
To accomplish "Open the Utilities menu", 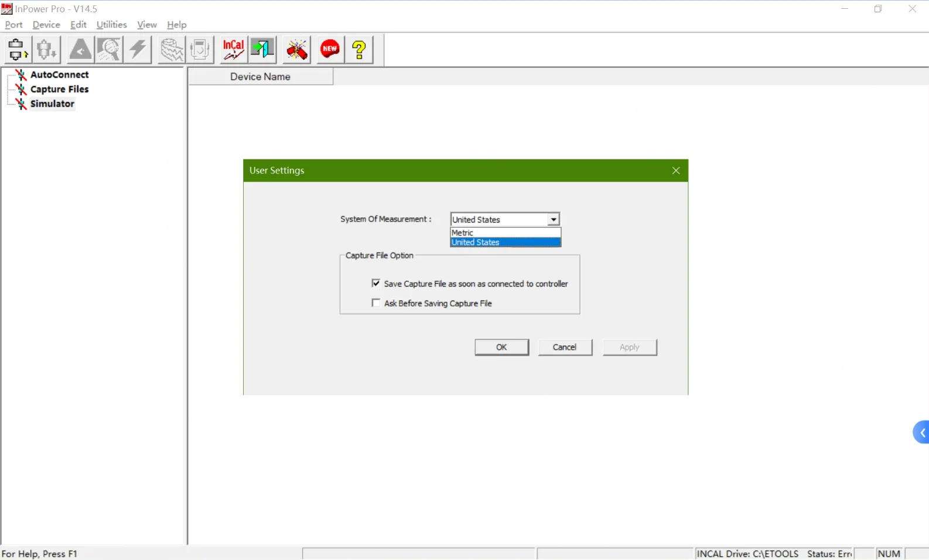I will [x=111, y=25].
